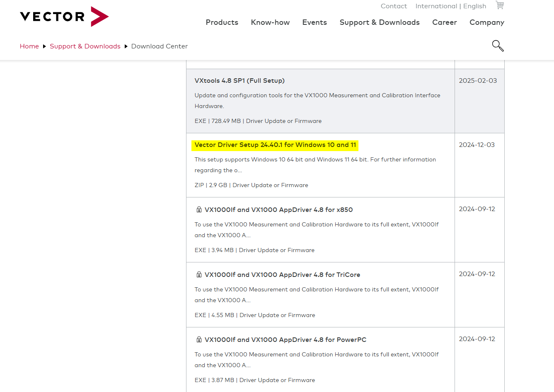Go to Home breadcrumb
The height and width of the screenshot is (392, 554).
[x=29, y=46]
